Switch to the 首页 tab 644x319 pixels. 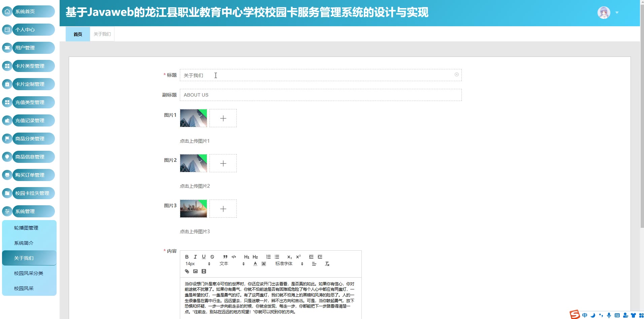78,34
